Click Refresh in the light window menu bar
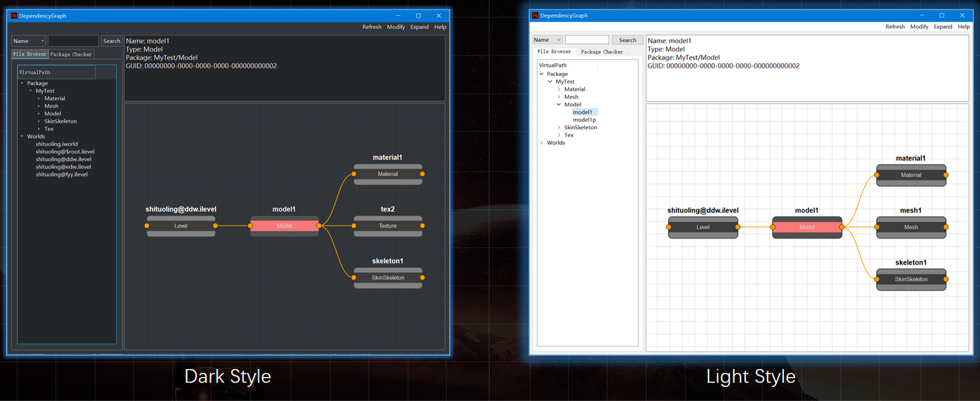The width and height of the screenshot is (980, 401). 895,27
